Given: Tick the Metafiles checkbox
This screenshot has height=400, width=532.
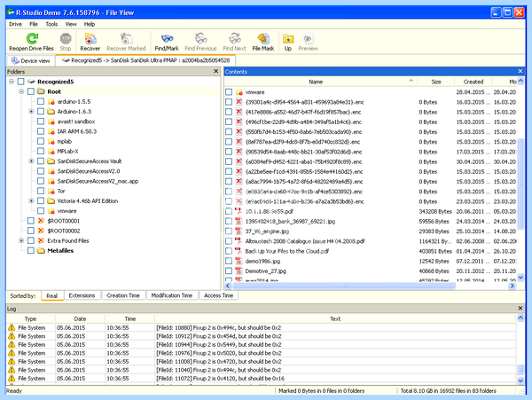Looking at the screenshot, I should click(31, 251).
